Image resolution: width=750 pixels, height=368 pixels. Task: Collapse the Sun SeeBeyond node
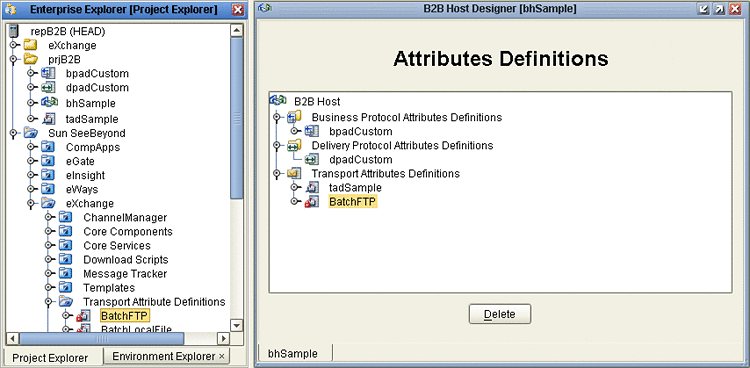pyautogui.click(x=13, y=133)
